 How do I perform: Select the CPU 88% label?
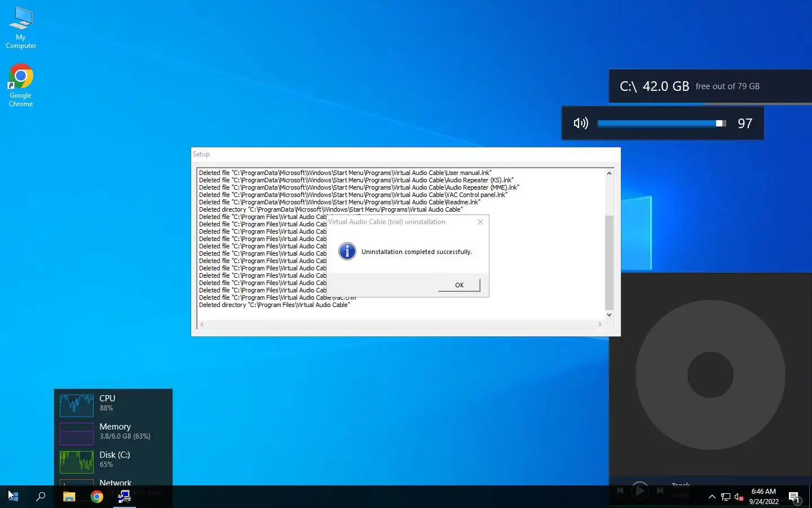click(x=107, y=402)
